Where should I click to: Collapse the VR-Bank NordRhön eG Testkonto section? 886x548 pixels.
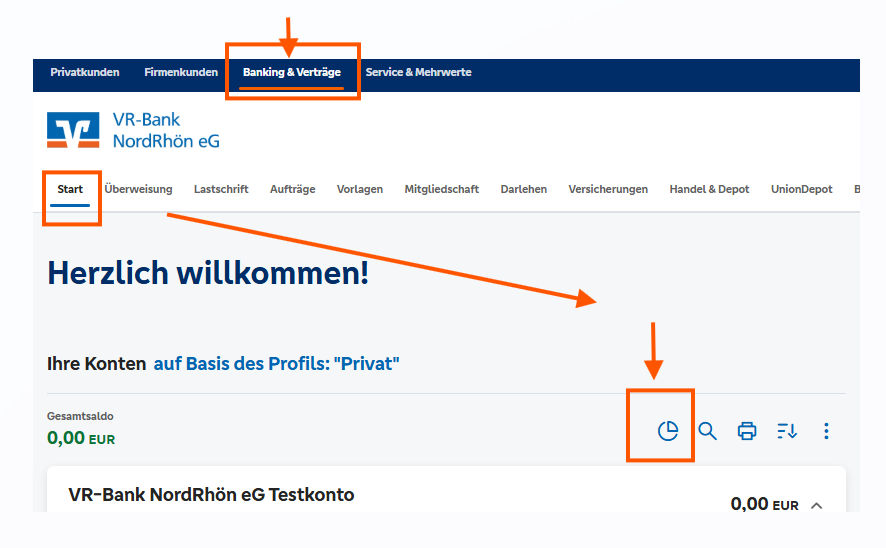pos(816,506)
